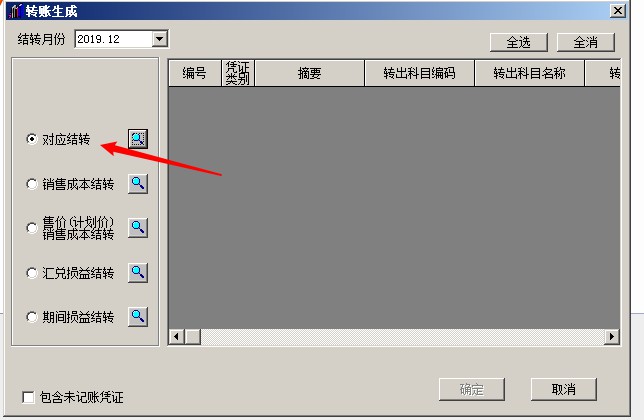644x420 pixels.
Task: Click the magnifier icon for 汇兑损益结转
Action: click(138, 273)
